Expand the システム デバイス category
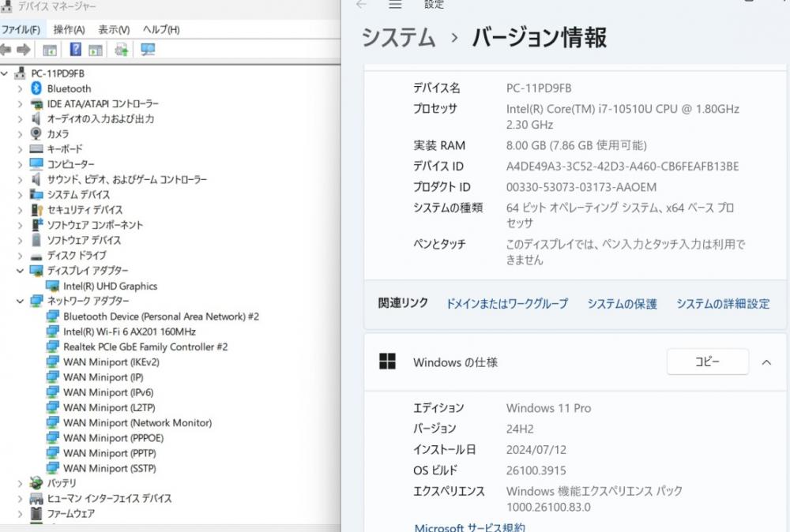This screenshot has height=532, width=790. pos(21,195)
